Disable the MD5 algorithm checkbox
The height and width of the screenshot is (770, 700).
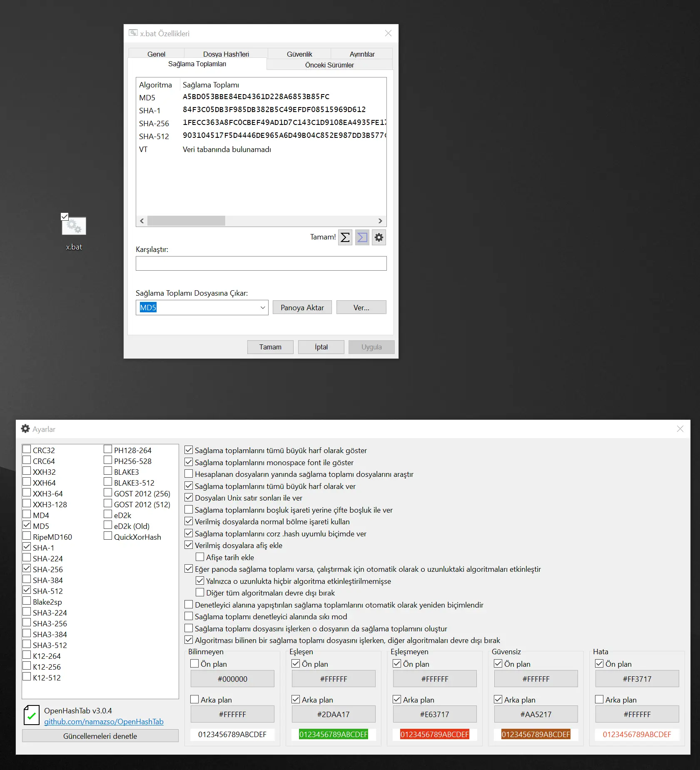(x=27, y=525)
